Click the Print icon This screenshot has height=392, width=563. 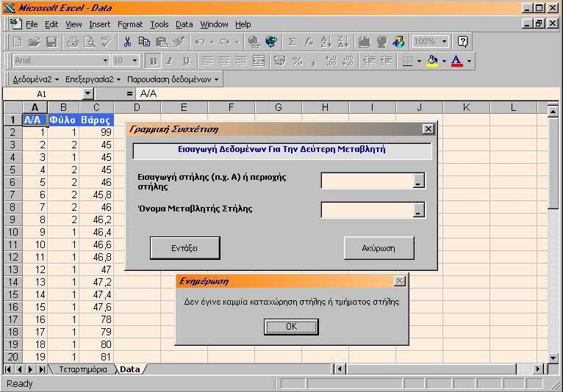pos(73,42)
